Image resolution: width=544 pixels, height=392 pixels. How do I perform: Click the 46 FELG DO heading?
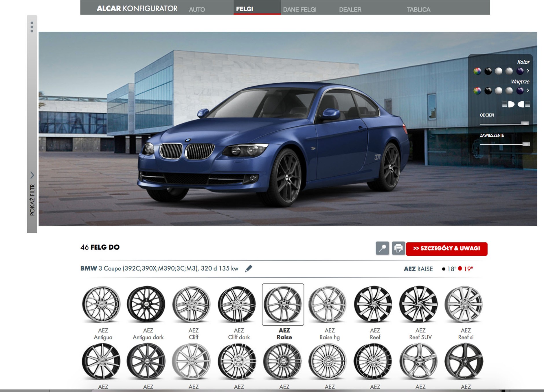pos(100,247)
